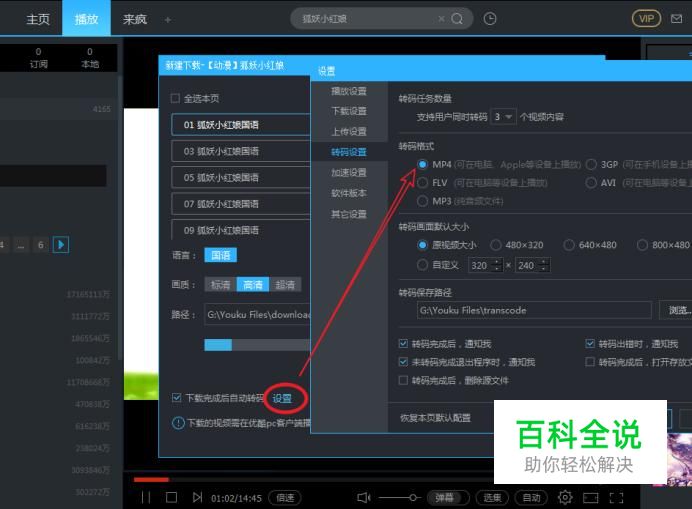Click 恢复本页默认配置 link
Viewport: 692px width, 509px height.
click(435, 418)
